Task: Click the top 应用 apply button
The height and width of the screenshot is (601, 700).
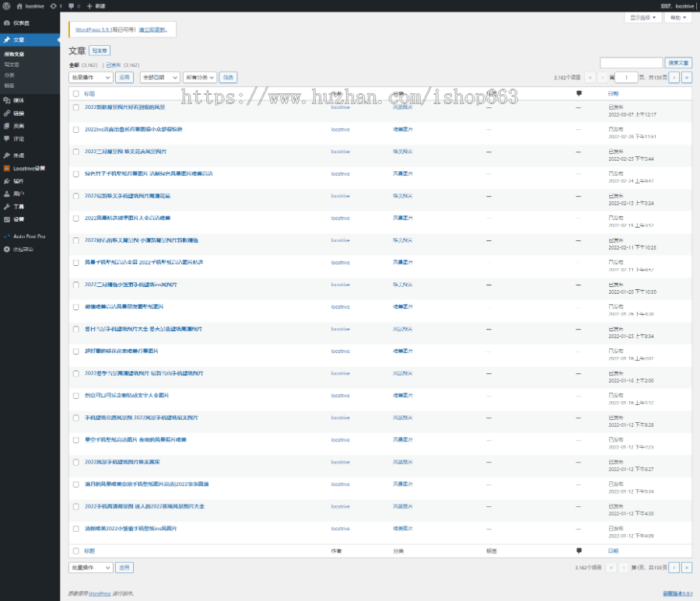Action: point(124,77)
